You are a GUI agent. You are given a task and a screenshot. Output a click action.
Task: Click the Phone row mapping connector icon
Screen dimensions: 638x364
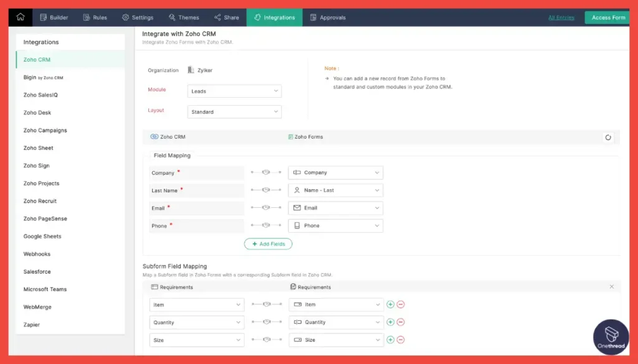click(x=266, y=225)
